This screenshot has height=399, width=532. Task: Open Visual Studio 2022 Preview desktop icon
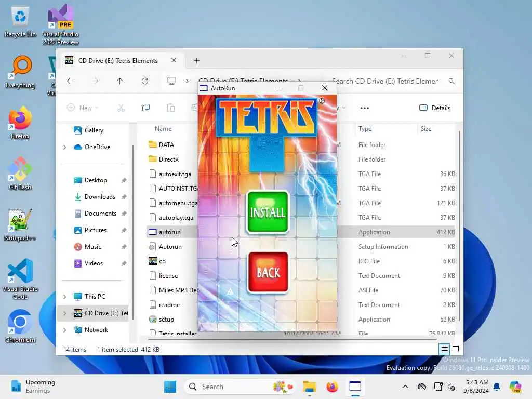point(61,24)
